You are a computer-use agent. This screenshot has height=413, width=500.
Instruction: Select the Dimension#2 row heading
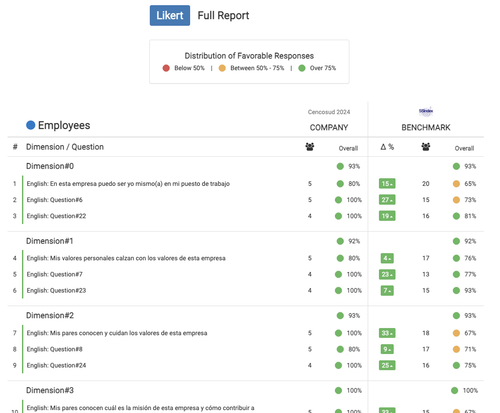(50, 315)
